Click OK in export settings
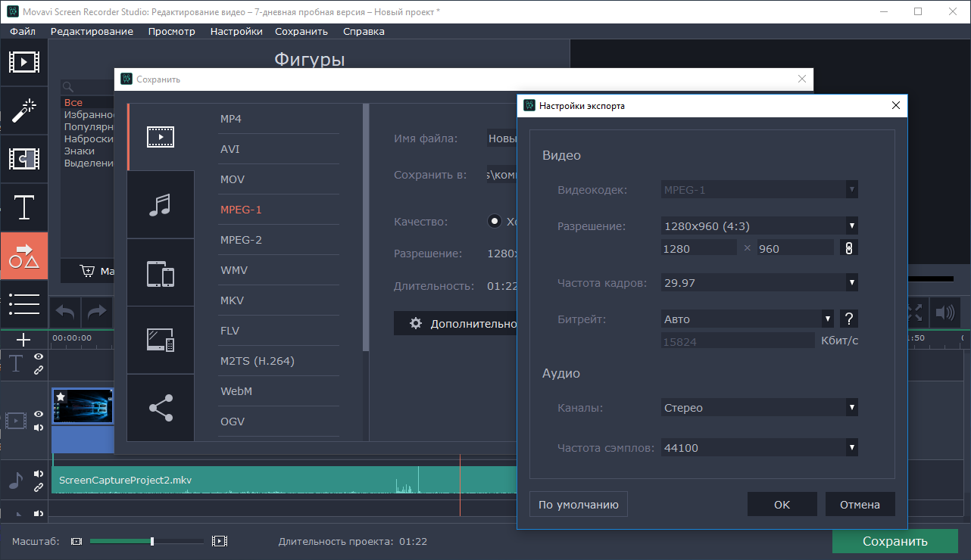The height and width of the screenshot is (560, 971). [x=782, y=505]
